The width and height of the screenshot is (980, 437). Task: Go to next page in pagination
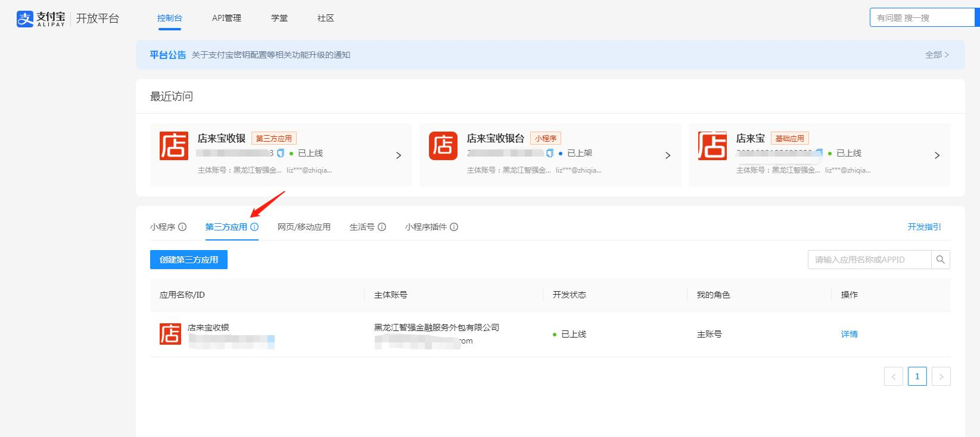click(941, 376)
